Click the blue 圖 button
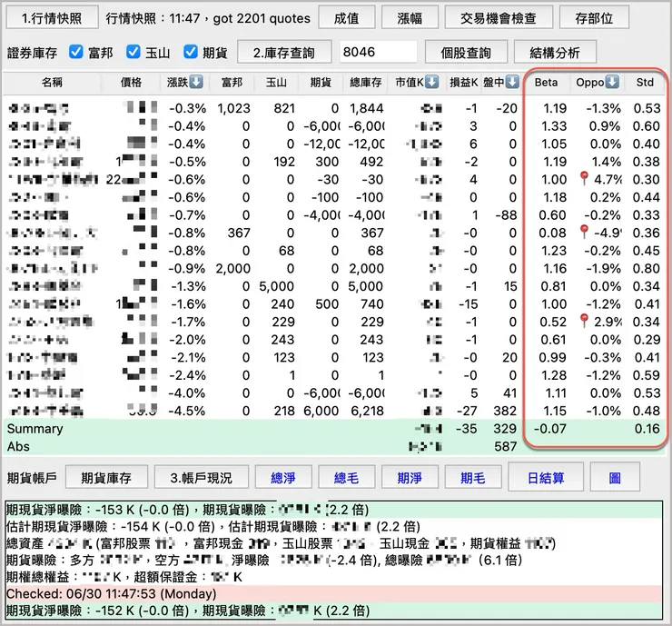Viewport: 672px width, 626px height. point(615,478)
